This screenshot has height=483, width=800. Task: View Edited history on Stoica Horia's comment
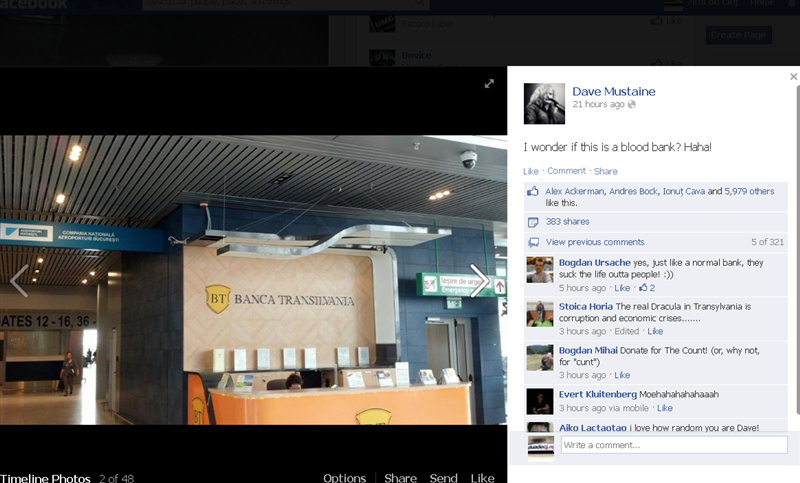[x=627, y=332]
